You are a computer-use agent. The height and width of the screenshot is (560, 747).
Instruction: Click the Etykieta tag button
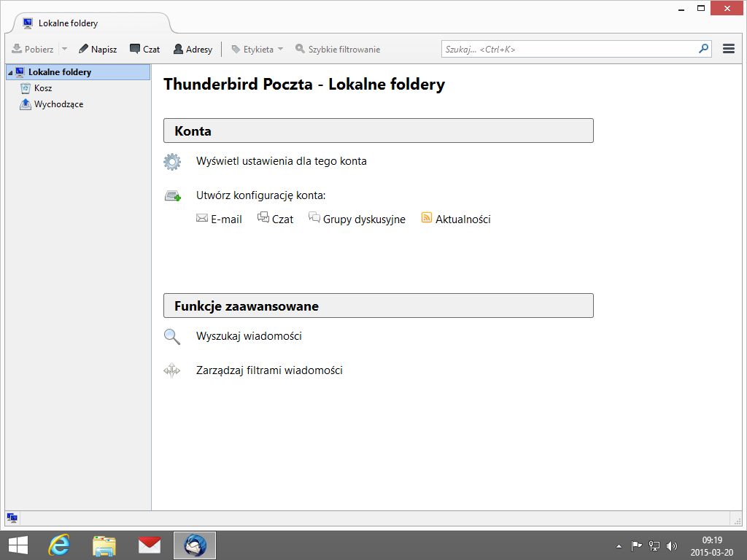[252, 49]
